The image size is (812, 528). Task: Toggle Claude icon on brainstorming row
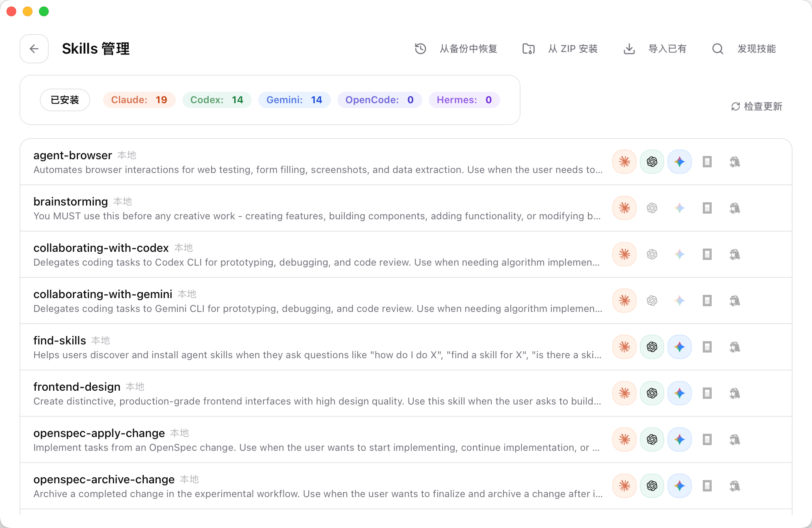624,208
